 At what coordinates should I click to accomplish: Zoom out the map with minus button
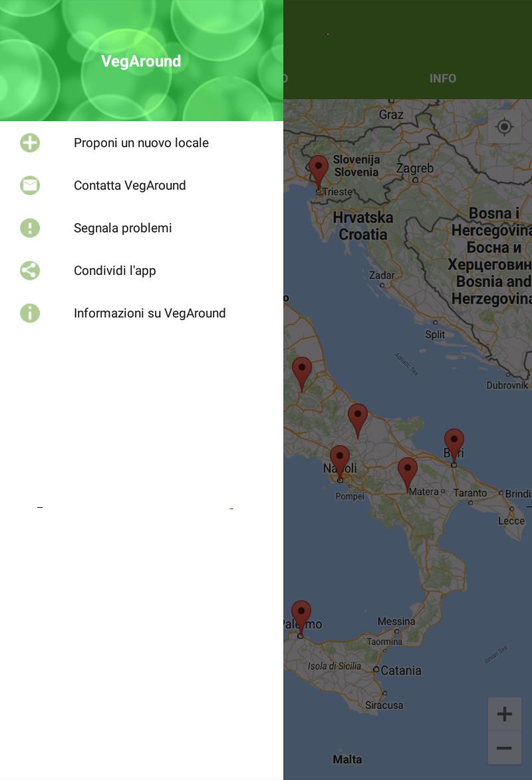coord(504,747)
